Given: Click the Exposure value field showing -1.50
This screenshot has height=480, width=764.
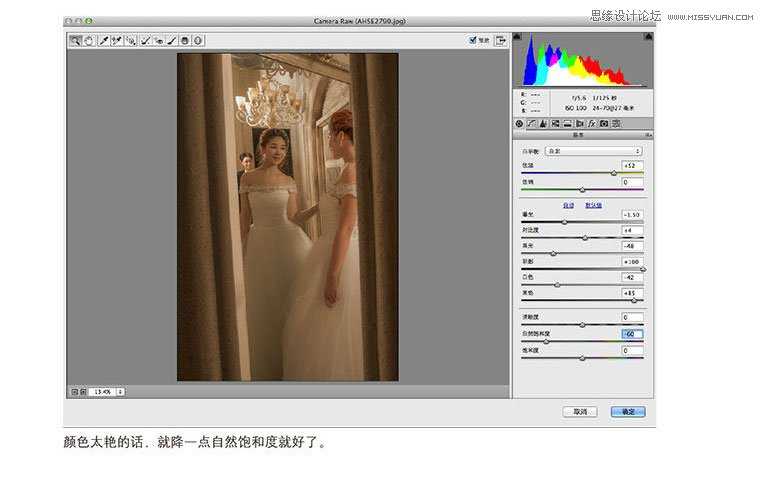Looking at the screenshot, I should point(632,214).
